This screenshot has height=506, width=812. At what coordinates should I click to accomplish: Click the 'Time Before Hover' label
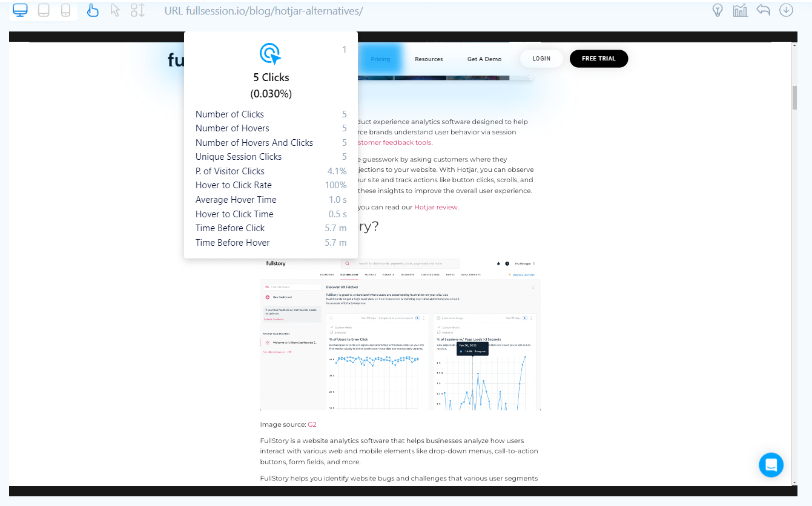point(233,243)
